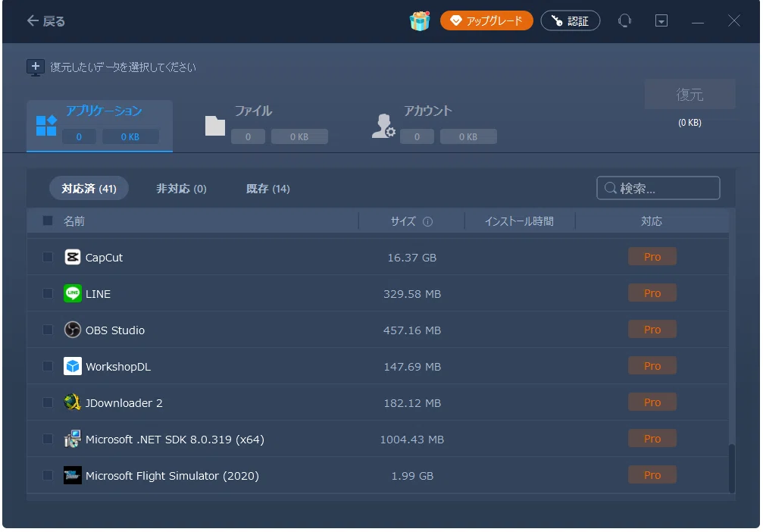Click the size info circle icon
This screenshot has width=763, height=532.
(x=427, y=221)
